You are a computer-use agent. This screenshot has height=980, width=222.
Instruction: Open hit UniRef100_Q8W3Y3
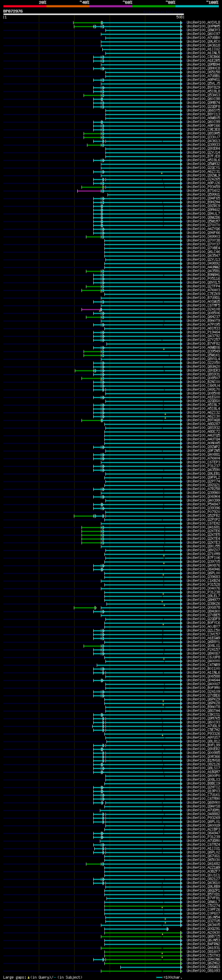tap(203, 30)
